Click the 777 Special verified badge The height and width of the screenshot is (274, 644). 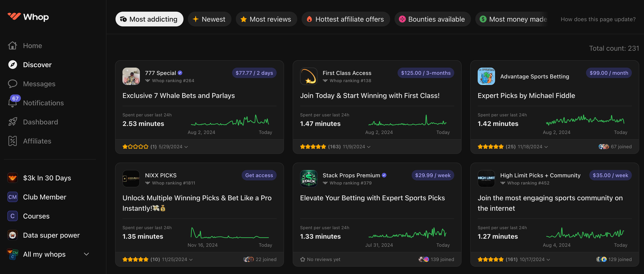(x=180, y=73)
